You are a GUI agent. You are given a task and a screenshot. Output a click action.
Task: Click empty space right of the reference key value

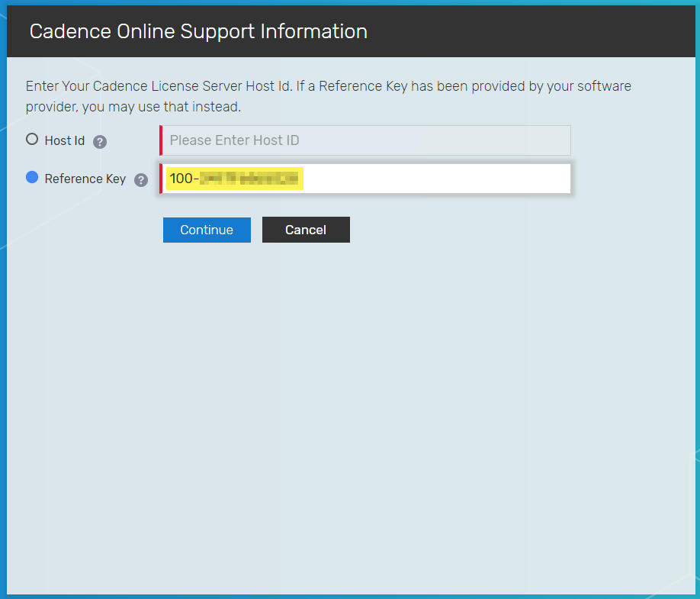click(435, 179)
